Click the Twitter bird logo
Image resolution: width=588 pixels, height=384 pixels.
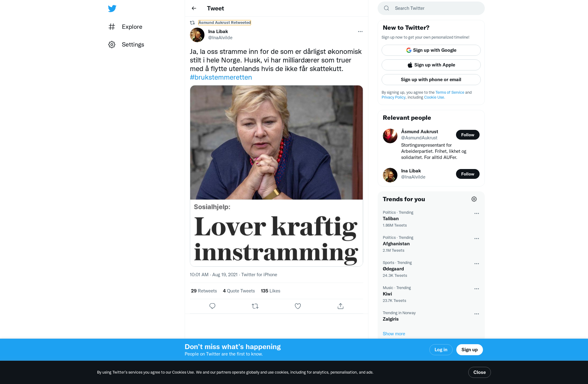pyautogui.click(x=112, y=8)
